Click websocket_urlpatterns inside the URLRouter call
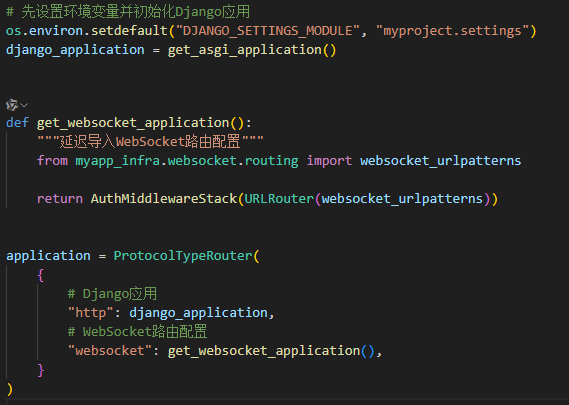This screenshot has width=569, height=405. (x=402, y=199)
